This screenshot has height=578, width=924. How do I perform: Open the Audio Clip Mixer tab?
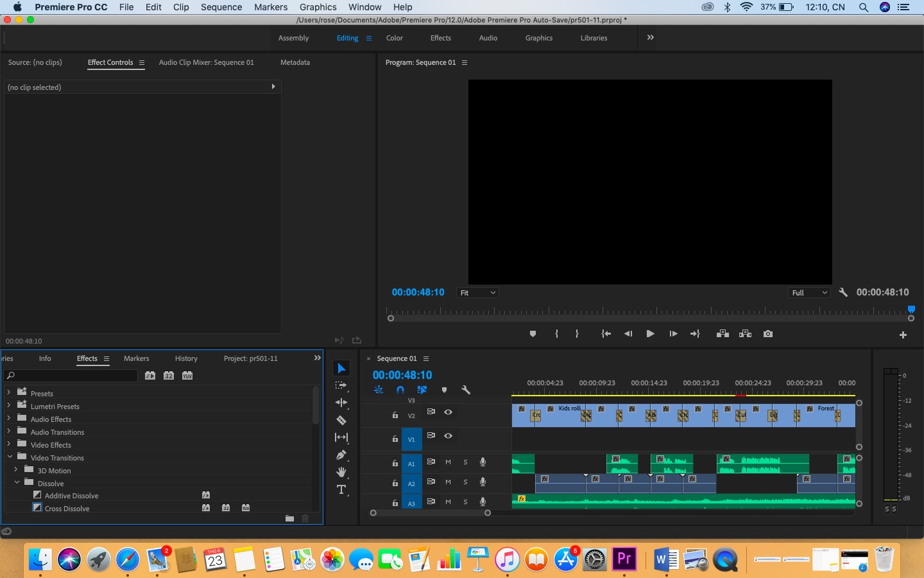click(207, 62)
